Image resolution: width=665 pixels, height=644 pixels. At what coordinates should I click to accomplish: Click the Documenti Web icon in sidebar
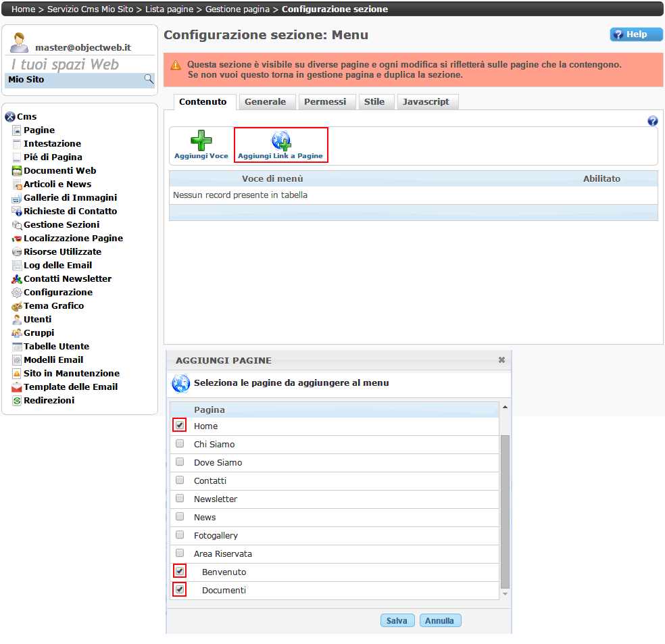pos(18,171)
